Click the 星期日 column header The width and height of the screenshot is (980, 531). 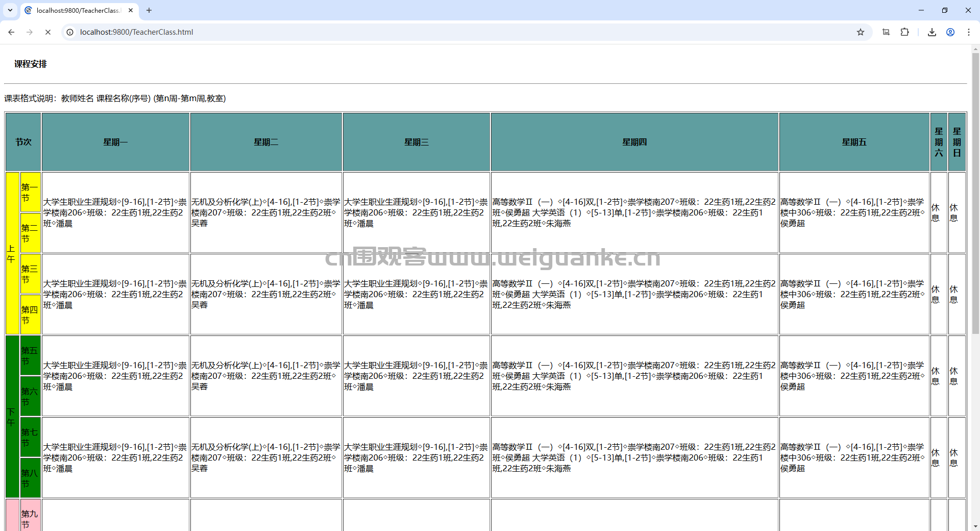957,142
